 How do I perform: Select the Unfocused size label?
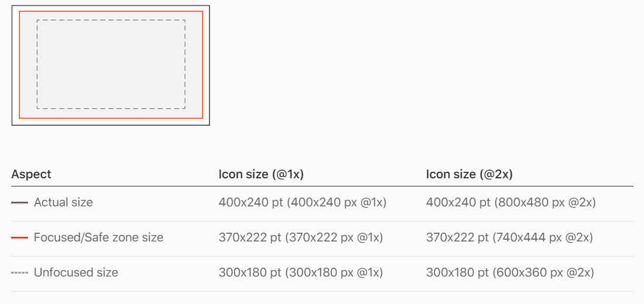76,273
